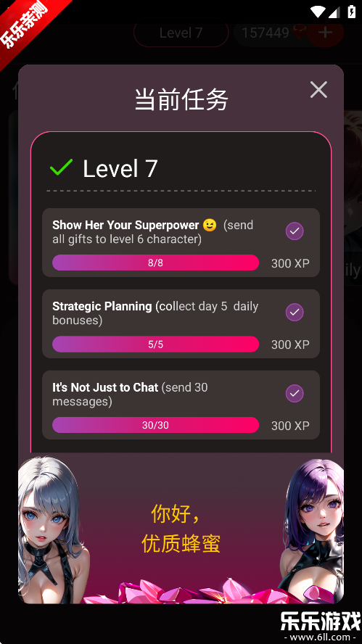
Task: Click the 30/30 messages progress bar
Action: 155,425
